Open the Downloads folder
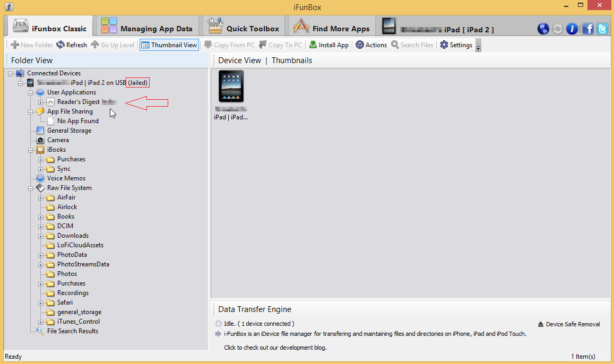This screenshot has width=614, height=364. tap(73, 236)
